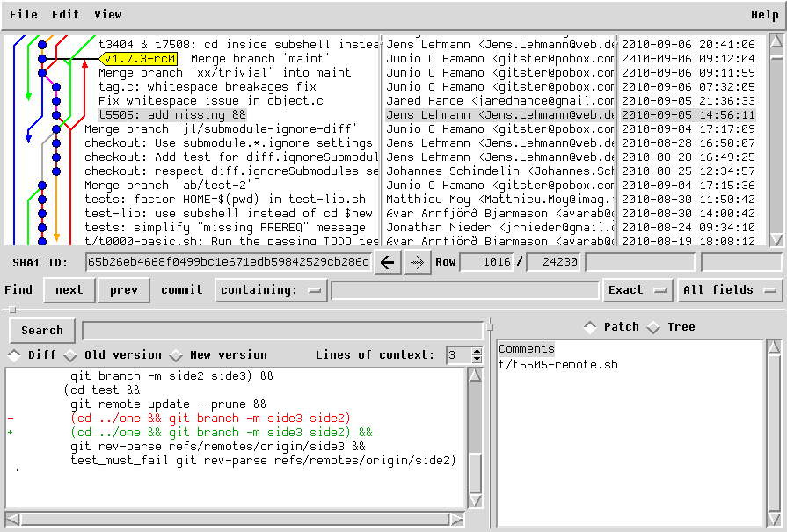Open the All fields dropdown
The width and height of the screenshot is (787, 532).
[x=730, y=290]
